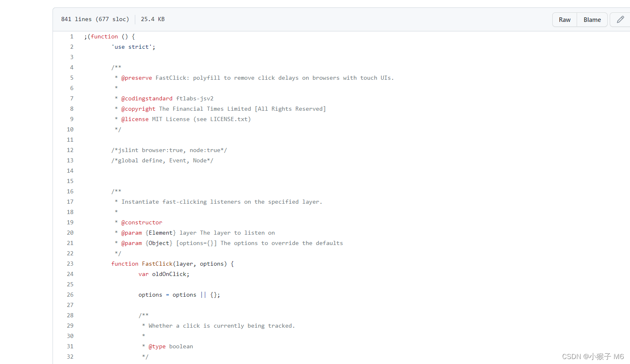Open the Raw file view
This screenshot has height=364, width=630.
coord(565,20)
